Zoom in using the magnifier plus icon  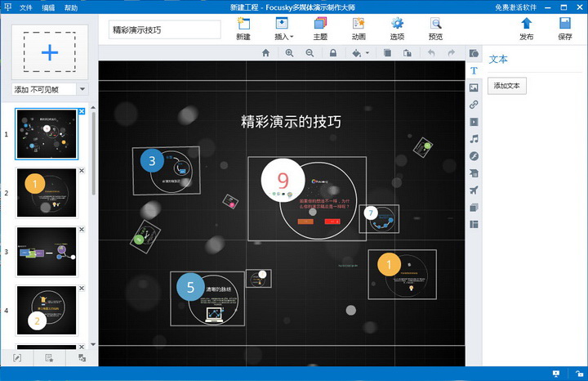pyautogui.click(x=289, y=53)
